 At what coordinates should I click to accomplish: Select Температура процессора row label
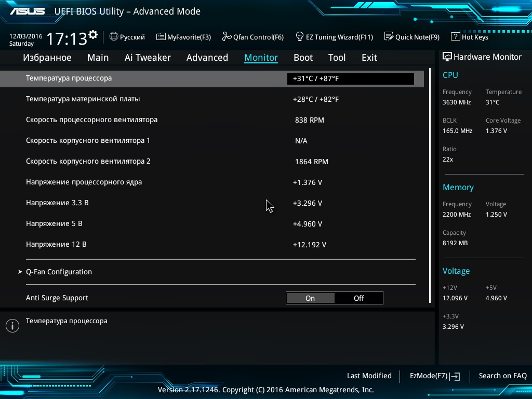[x=69, y=78]
